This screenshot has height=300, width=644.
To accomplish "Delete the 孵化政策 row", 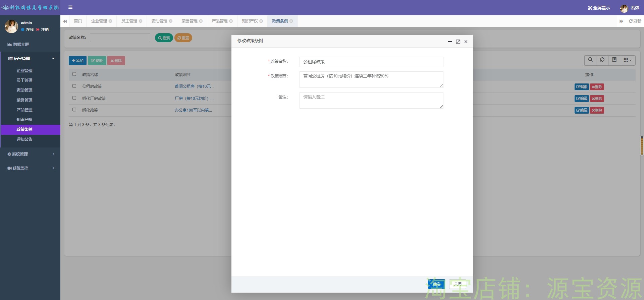I will (597, 110).
